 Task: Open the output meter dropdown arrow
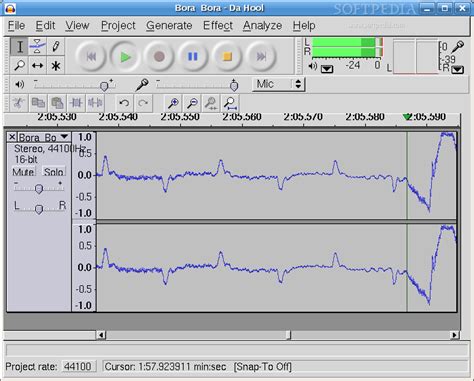(x=327, y=69)
